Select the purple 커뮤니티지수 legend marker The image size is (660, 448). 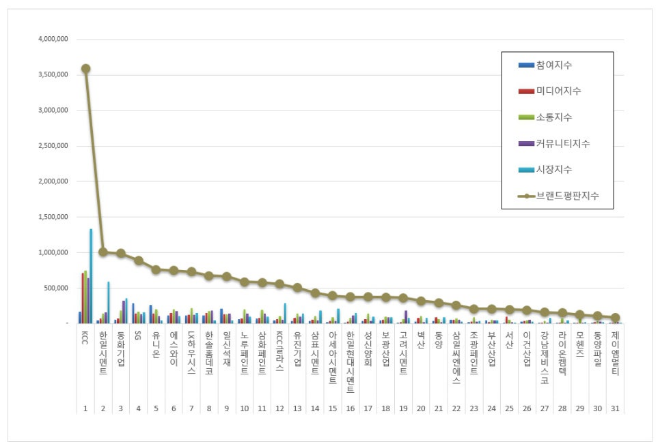click(526, 143)
